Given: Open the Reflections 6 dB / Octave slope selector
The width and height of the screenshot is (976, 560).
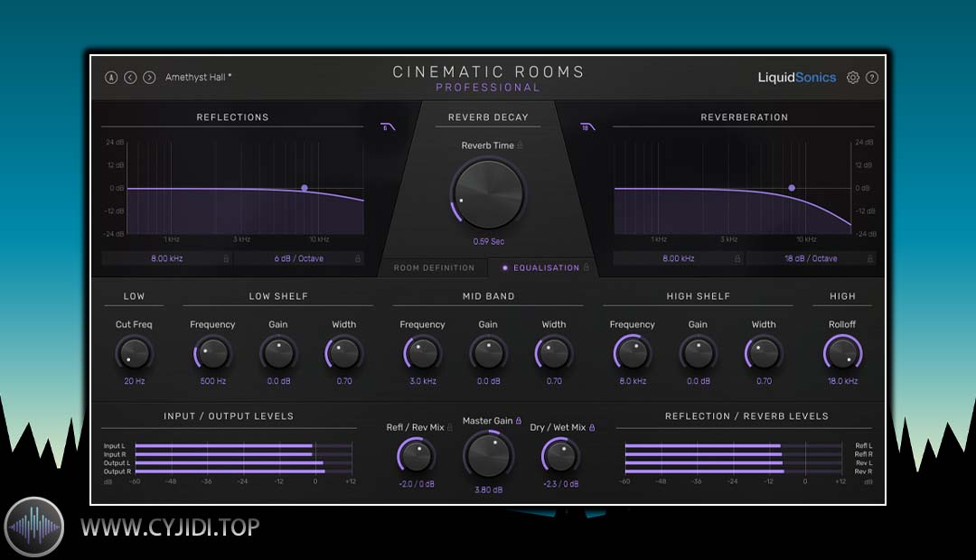Looking at the screenshot, I should pyautogui.click(x=299, y=258).
